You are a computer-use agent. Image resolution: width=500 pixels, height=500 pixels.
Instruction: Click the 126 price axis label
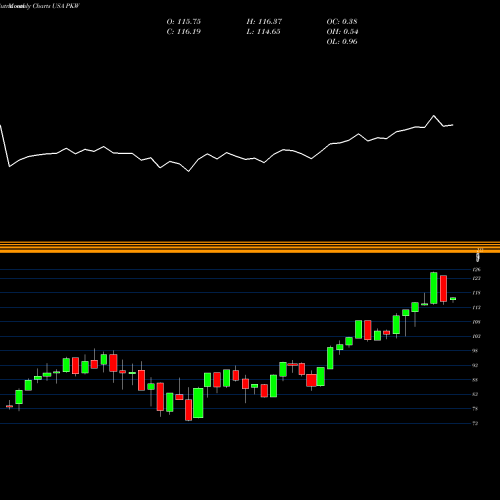tap(477, 269)
